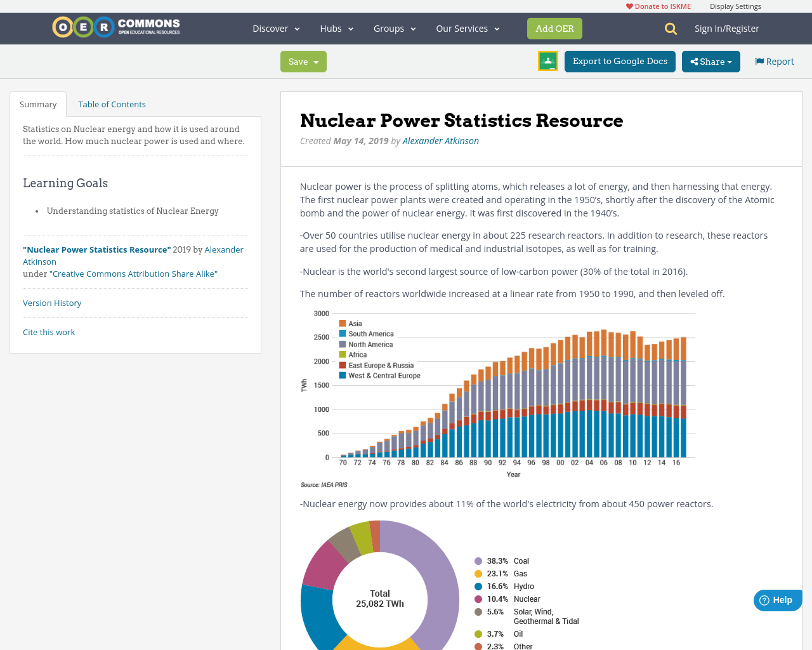This screenshot has width=812, height=650.
Task: Open the Hubs menu
Action: coord(335,28)
